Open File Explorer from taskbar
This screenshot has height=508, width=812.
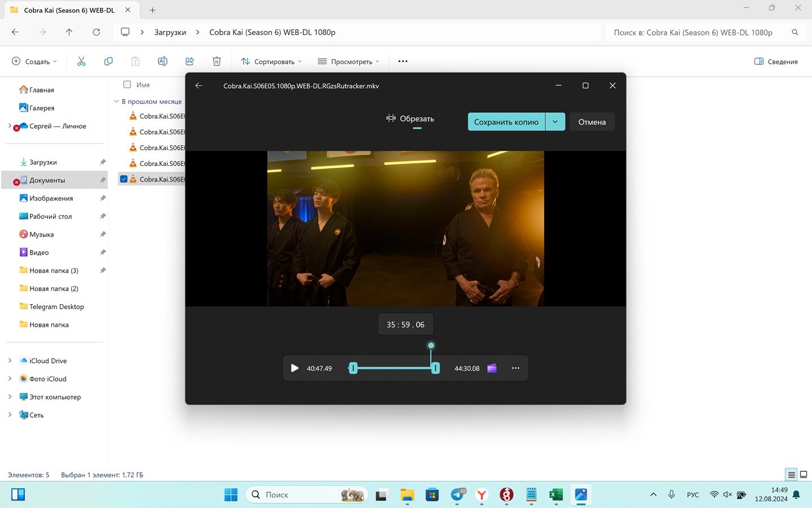407,495
